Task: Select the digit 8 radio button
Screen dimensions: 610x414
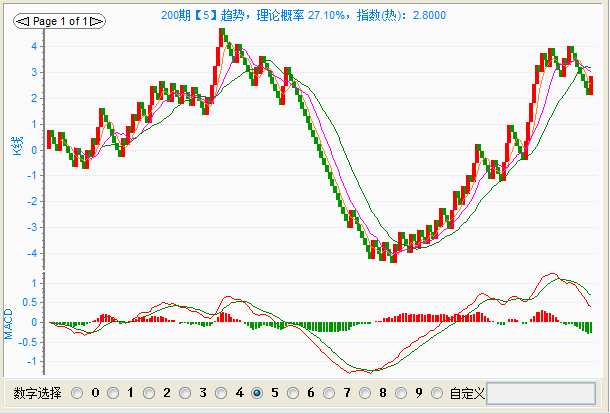Action: tap(365, 394)
